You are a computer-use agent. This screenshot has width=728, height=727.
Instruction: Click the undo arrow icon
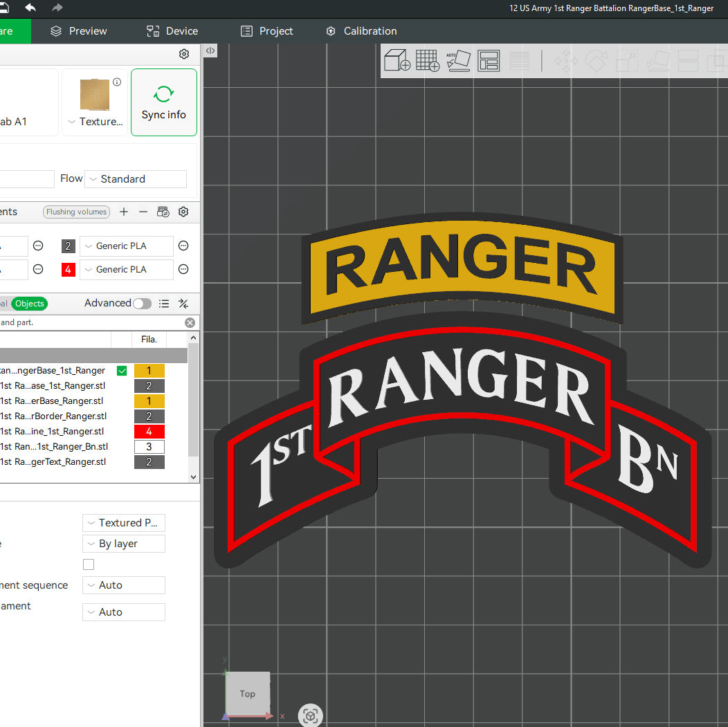[x=29, y=8]
